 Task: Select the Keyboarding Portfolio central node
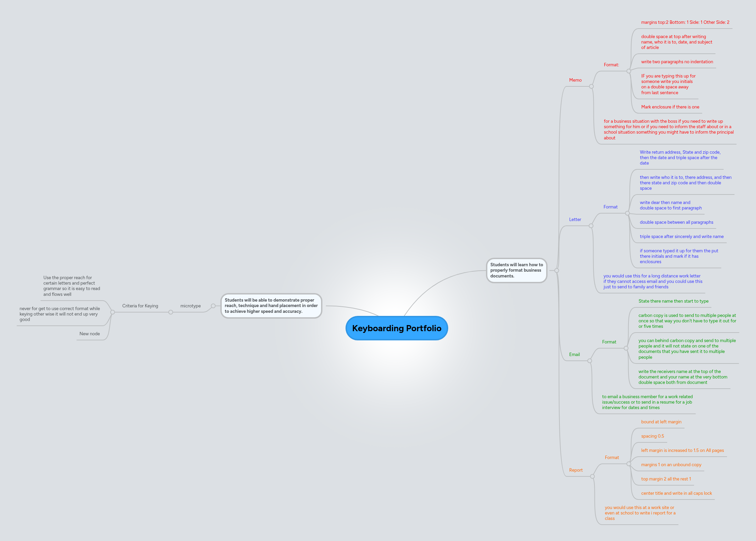coord(397,328)
